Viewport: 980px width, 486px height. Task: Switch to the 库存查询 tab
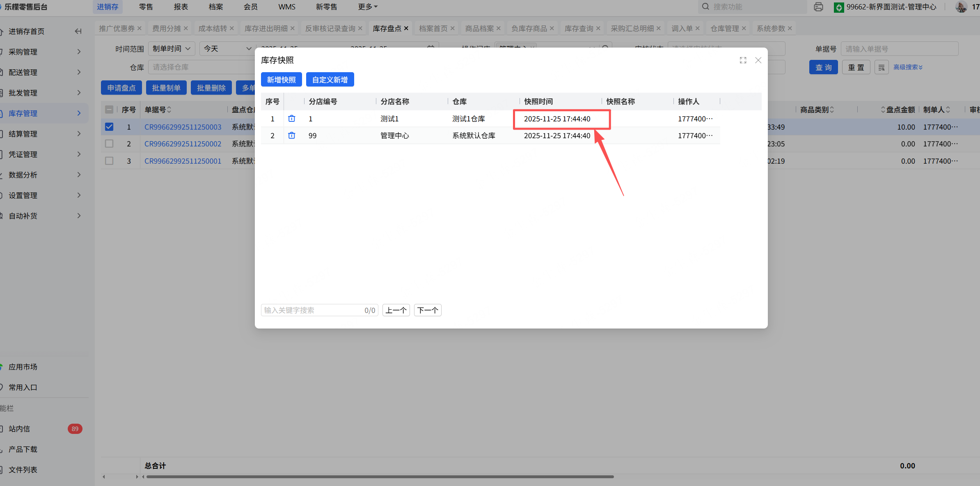click(x=579, y=28)
